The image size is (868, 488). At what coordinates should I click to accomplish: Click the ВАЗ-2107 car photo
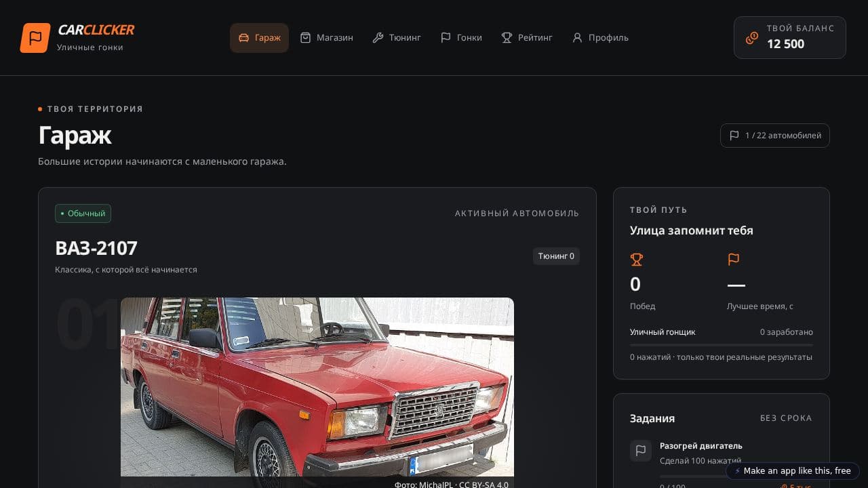pos(317,392)
